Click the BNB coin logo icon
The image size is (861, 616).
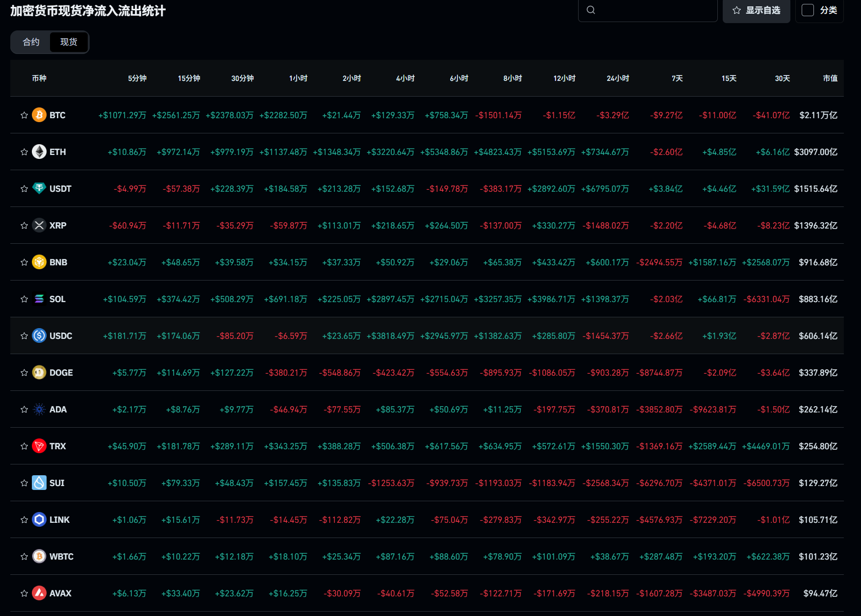[x=39, y=262]
